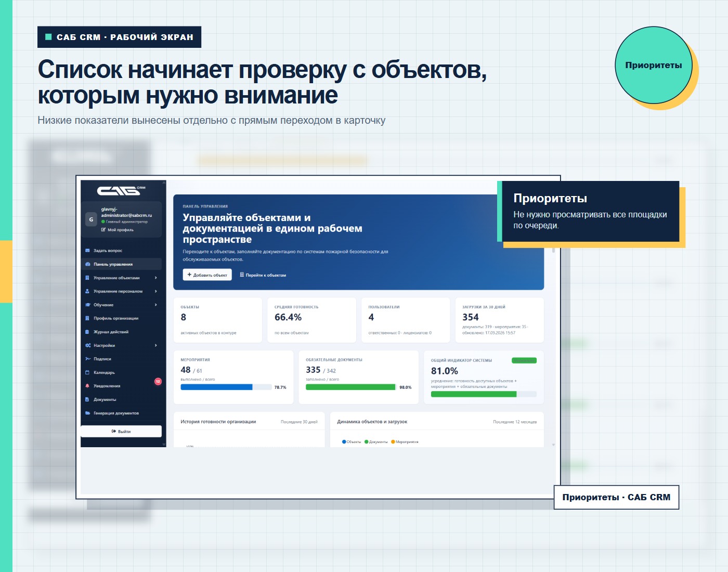The image size is (728, 572).
Task: Click the red 12 notifications badge
Action: (158, 381)
